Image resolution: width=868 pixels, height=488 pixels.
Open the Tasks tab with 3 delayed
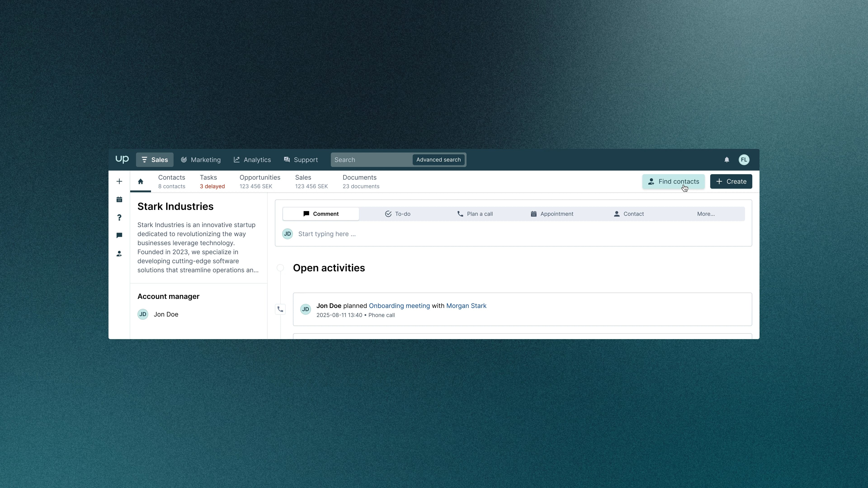tap(212, 181)
